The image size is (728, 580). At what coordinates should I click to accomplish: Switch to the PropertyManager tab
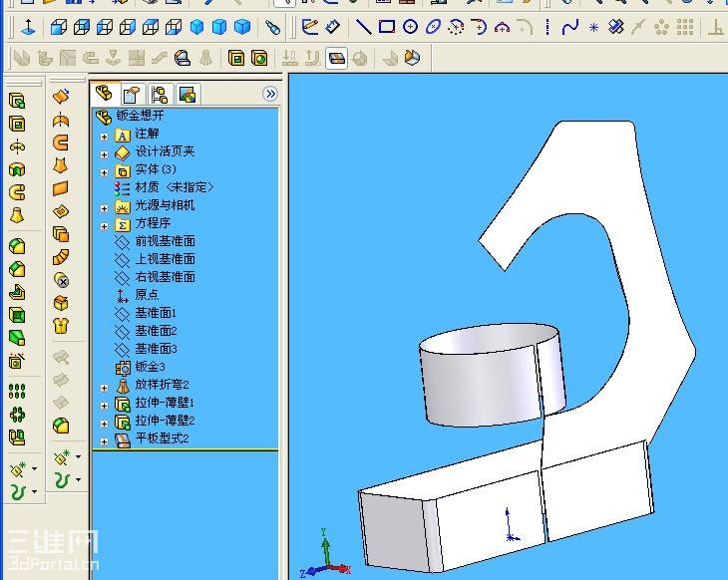pos(133,95)
